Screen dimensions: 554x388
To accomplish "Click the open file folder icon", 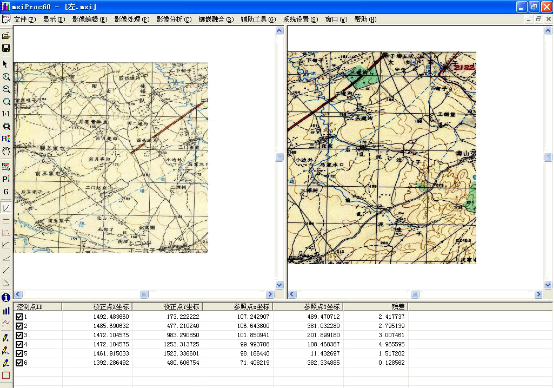I will click(x=6, y=36).
